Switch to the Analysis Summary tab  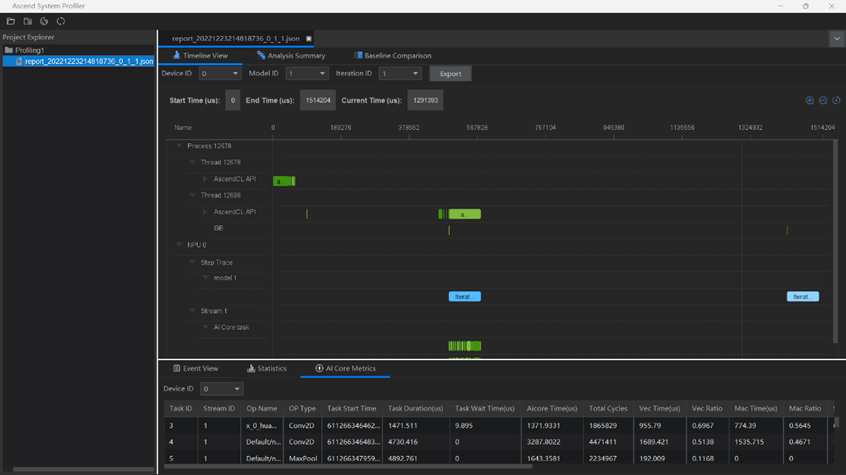pyautogui.click(x=291, y=56)
